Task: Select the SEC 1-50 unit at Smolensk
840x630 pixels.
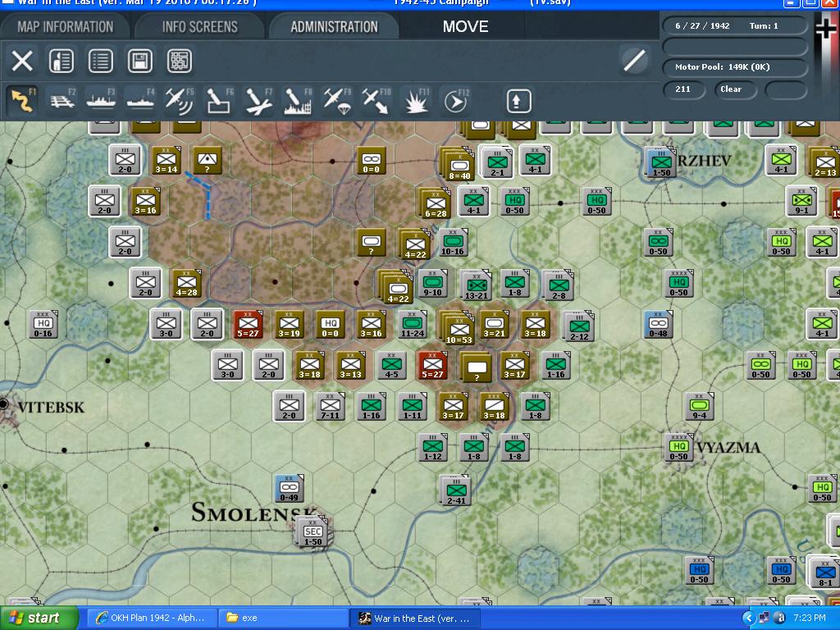Action: click(x=313, y=532)
